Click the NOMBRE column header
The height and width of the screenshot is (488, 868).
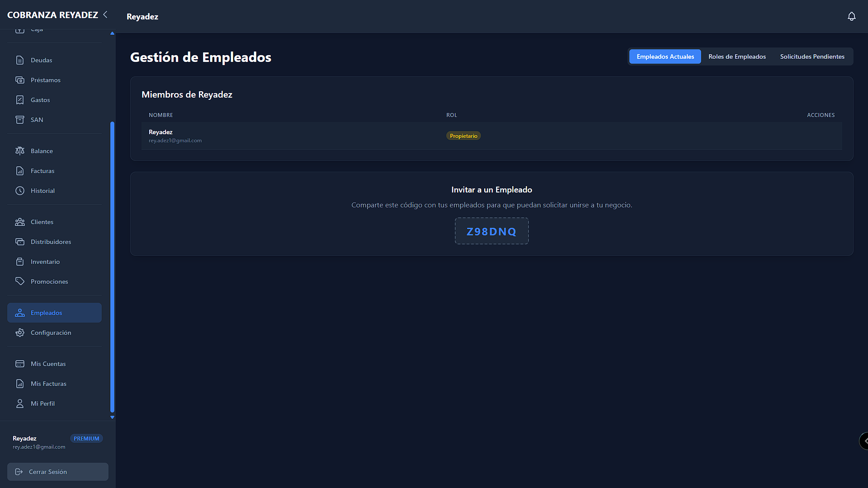(x=160, y=115)
